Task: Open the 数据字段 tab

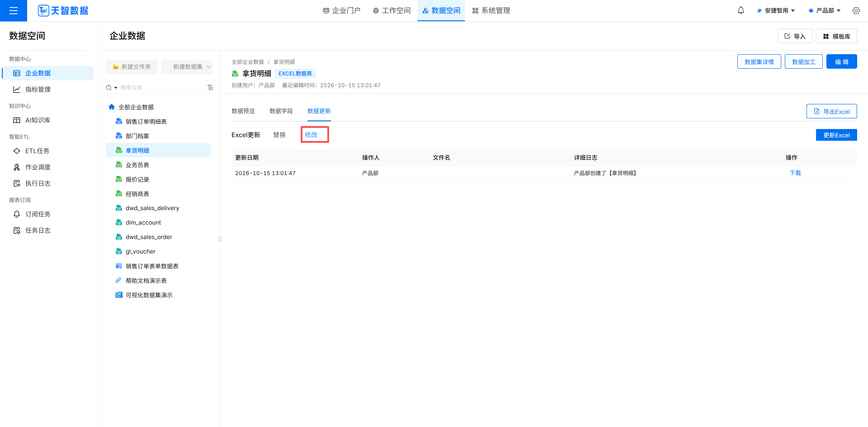Action: pyautogui.click(x=281, y=111)
